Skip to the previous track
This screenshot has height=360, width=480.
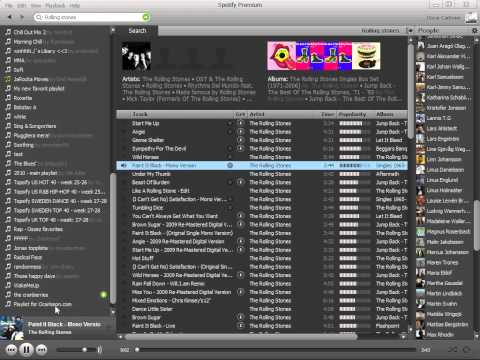(11, 350)
